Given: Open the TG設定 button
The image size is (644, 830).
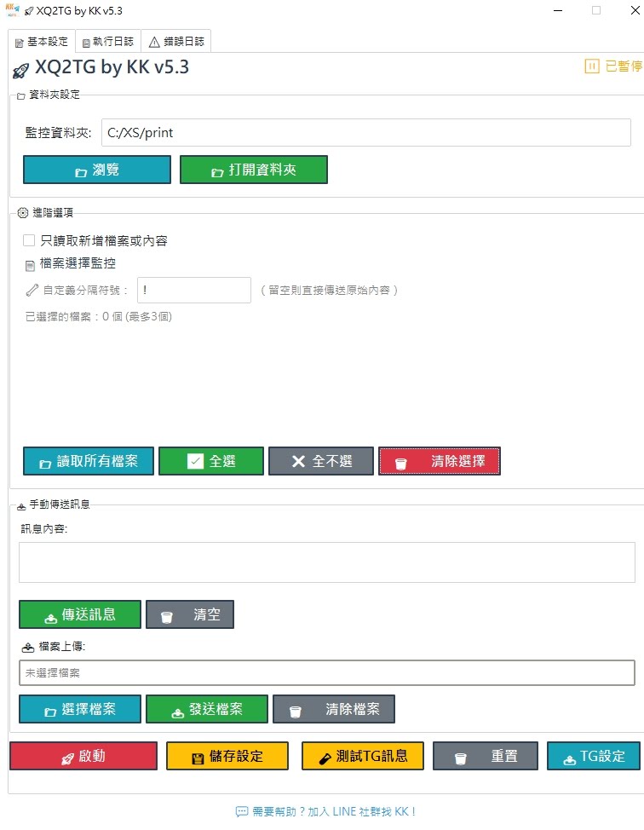Looking at the screenshot, I should click(593, 756).
